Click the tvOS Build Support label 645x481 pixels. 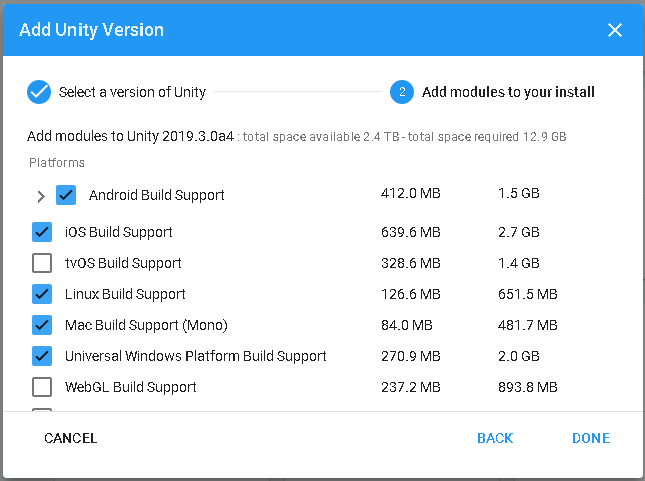123,263
